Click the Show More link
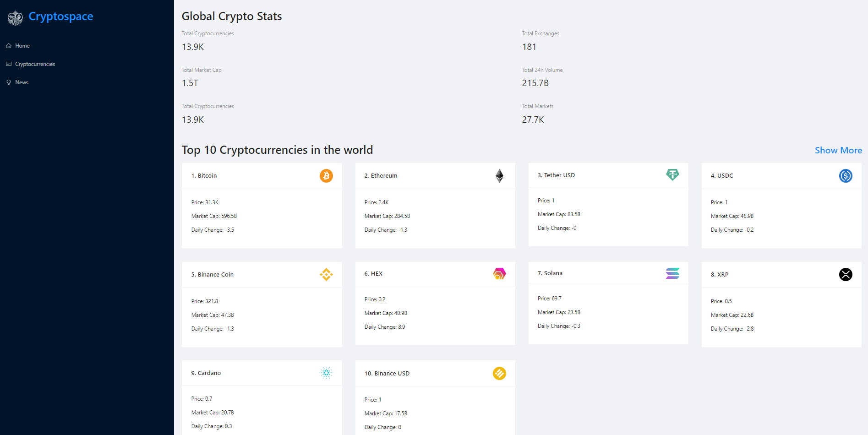The width and height of the screenshot is (868, 435). pos(838,150)
